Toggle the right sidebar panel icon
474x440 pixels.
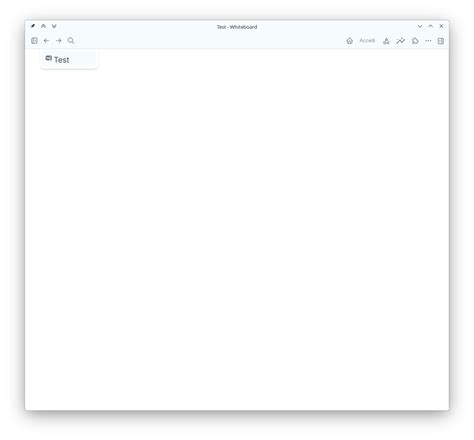click(441, 41)
